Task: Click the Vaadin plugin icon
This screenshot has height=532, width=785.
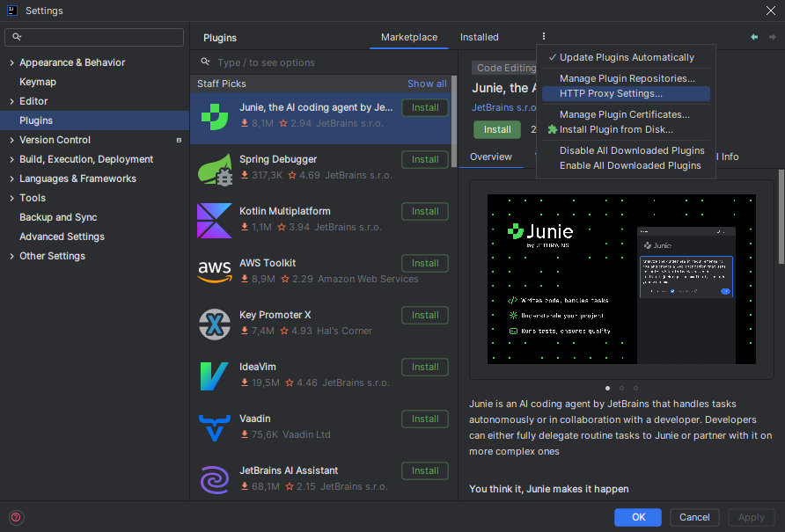Action: point(214,427)
